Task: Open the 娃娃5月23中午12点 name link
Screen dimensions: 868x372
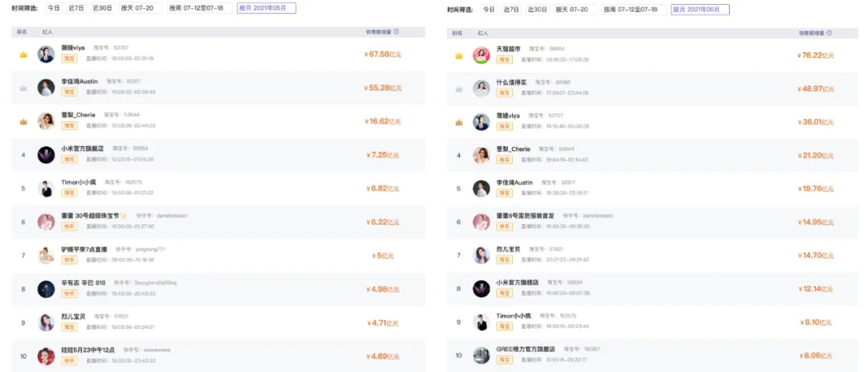Action: point(88,350)
